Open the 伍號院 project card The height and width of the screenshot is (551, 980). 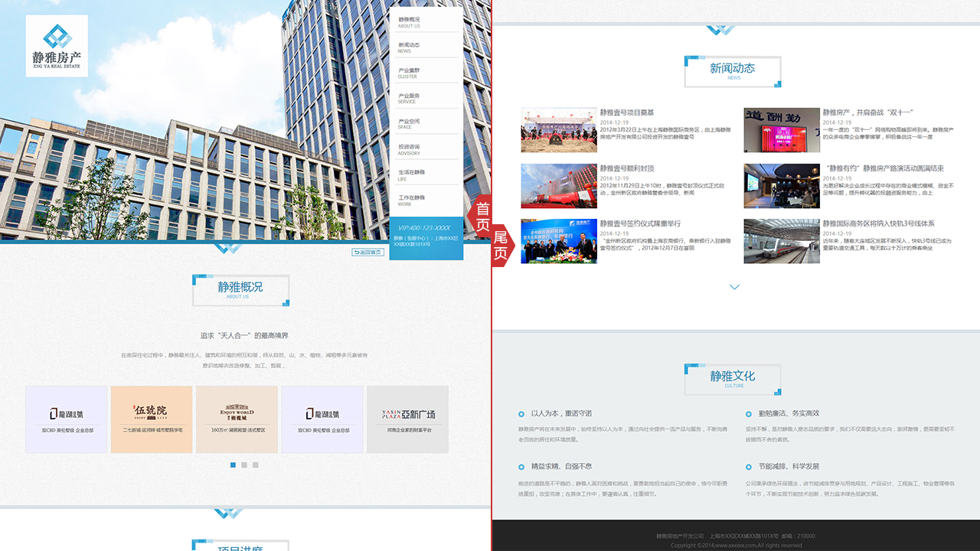(151, 419)
